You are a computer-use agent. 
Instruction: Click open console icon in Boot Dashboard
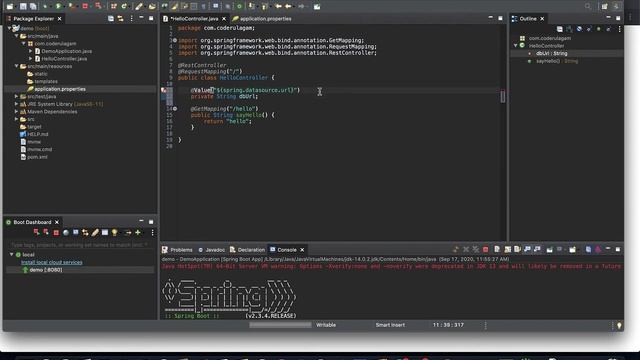(76, 233)
